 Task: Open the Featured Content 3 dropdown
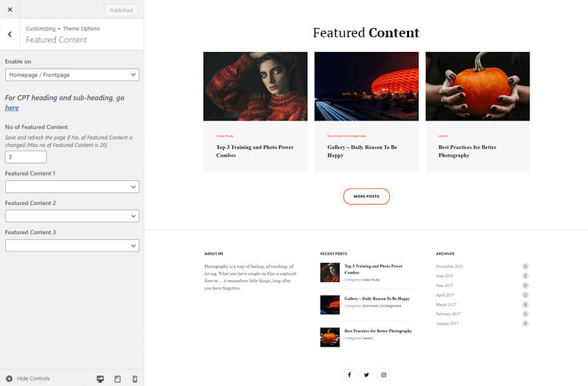[72, 246]
